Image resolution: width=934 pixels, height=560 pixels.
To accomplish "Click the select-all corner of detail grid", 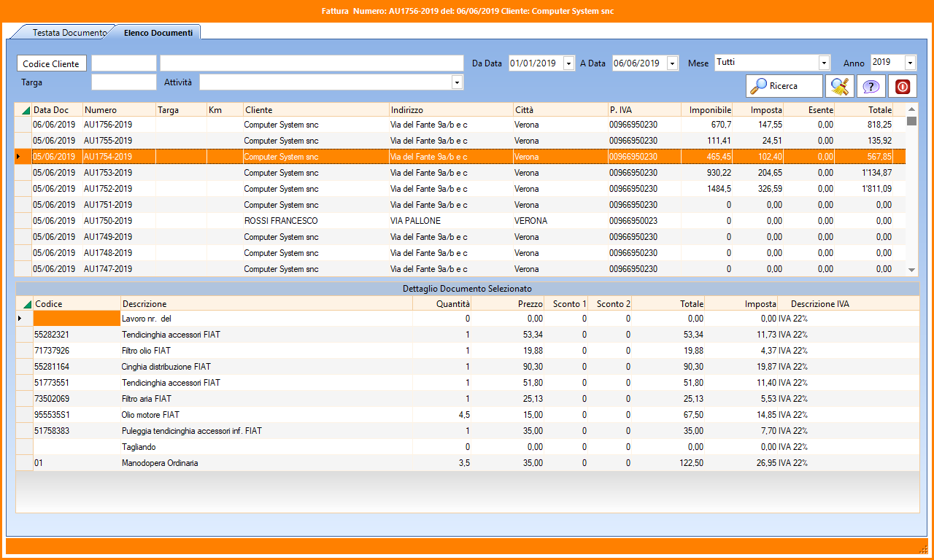I will click(25, 303).
